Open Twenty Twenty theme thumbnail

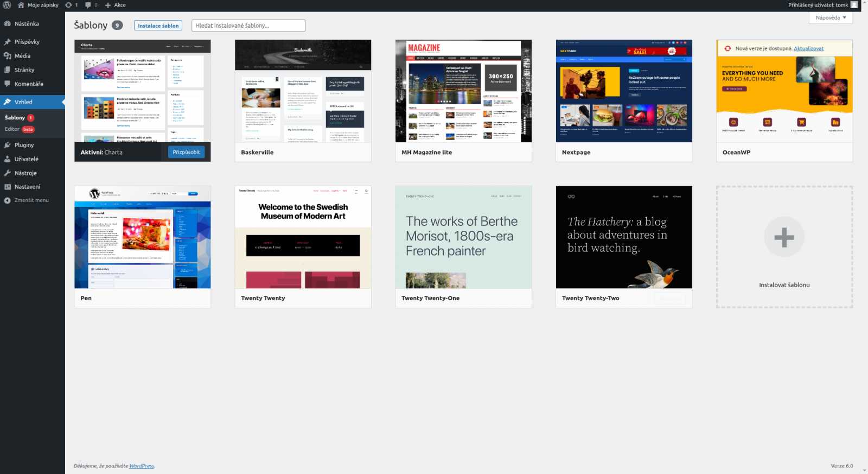[303, 237]
